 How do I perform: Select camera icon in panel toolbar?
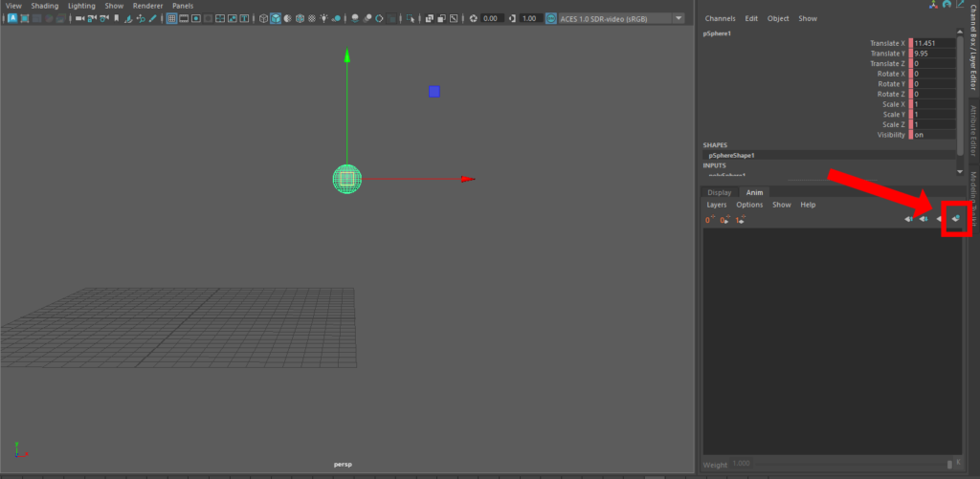click(x=80, y=19)
